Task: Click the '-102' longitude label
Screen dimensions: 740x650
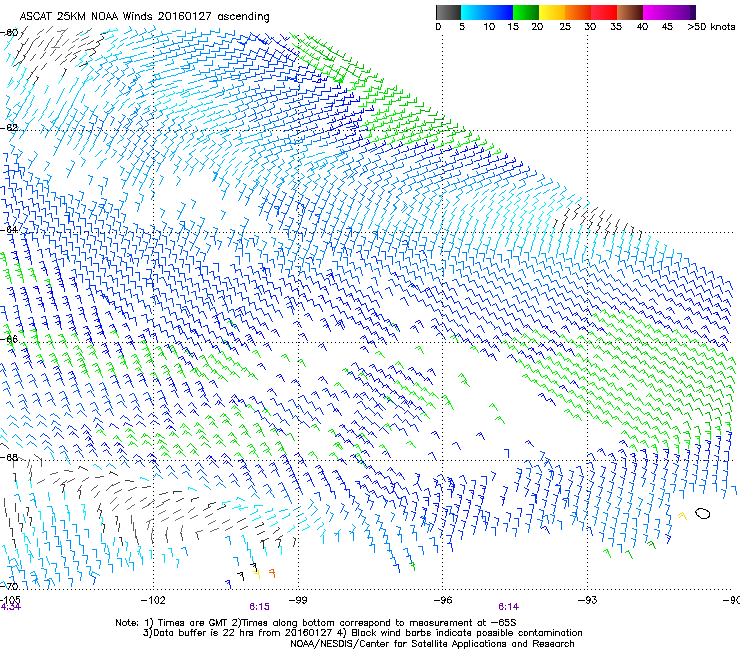Action: coord(153,600)
